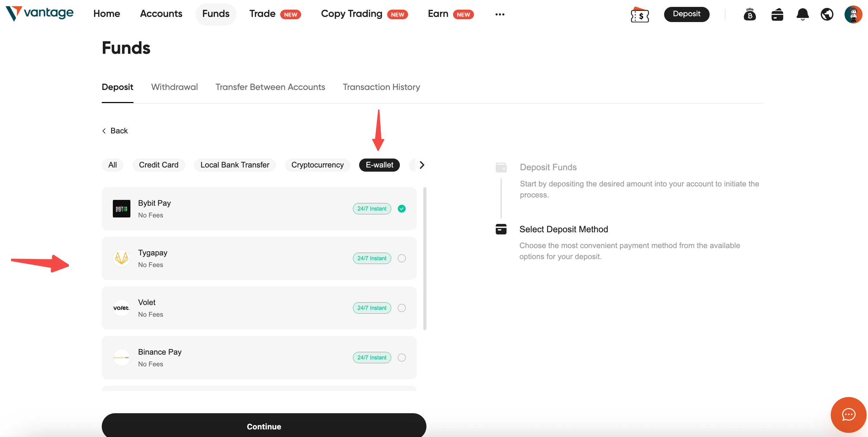Click the header Deposit button

pos(687,14)
